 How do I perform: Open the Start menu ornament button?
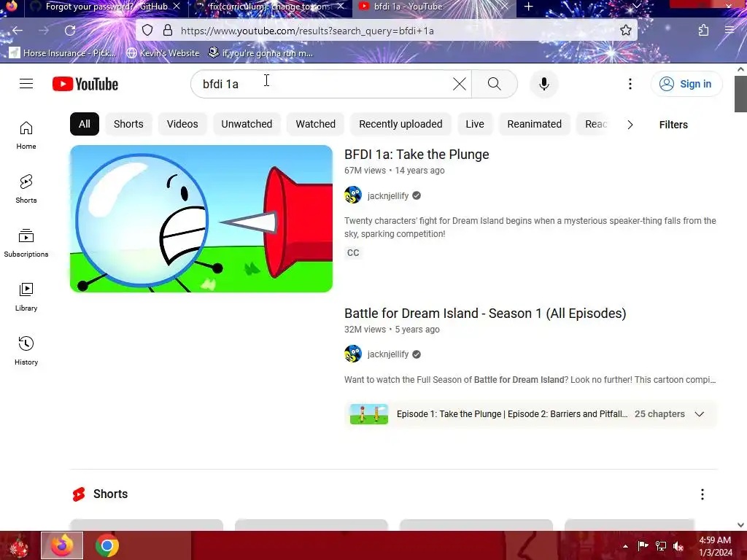tap(19, 545)
